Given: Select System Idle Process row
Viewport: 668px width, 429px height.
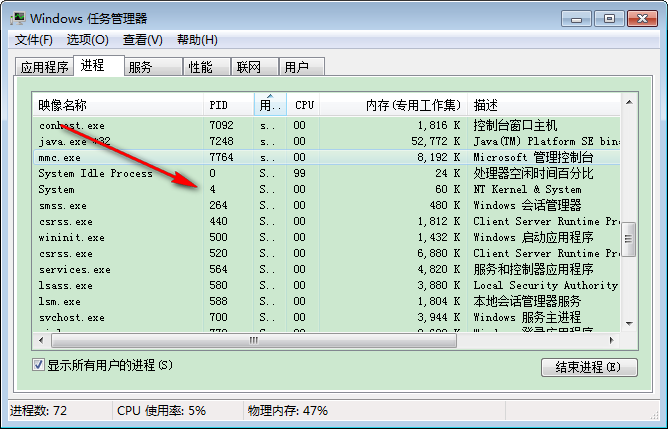Looking at the screenshot, I should coord(326,173).
